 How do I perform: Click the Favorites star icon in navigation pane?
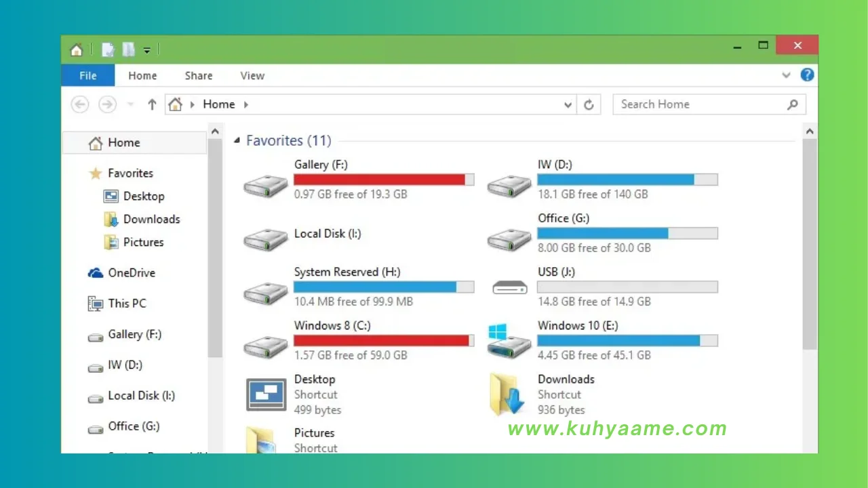[96, 174]
